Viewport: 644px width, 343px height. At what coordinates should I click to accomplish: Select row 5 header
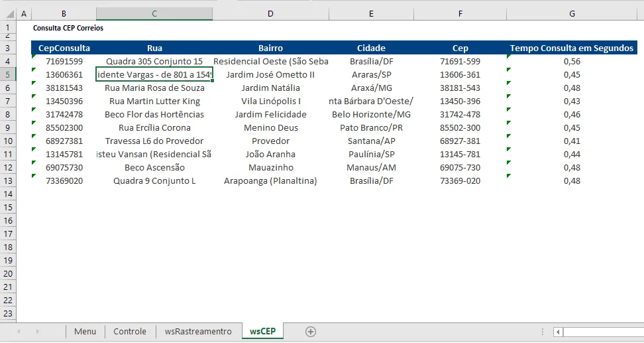tap(8, 74)
